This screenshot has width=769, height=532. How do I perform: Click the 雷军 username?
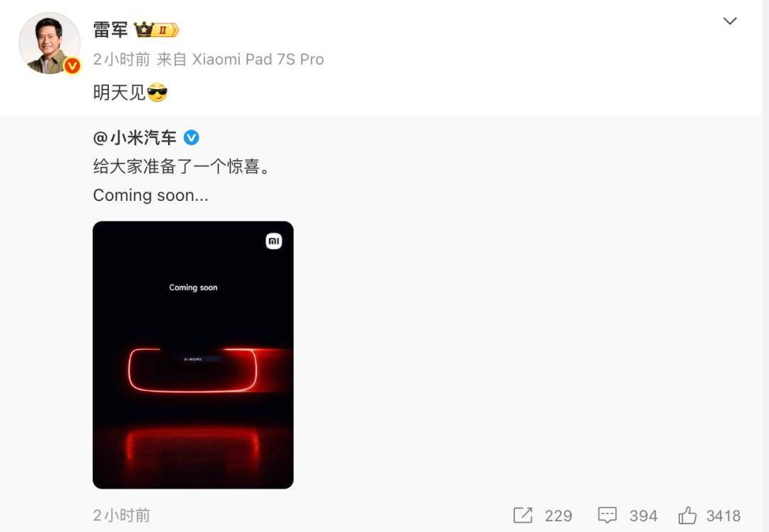tap(111, 30)
